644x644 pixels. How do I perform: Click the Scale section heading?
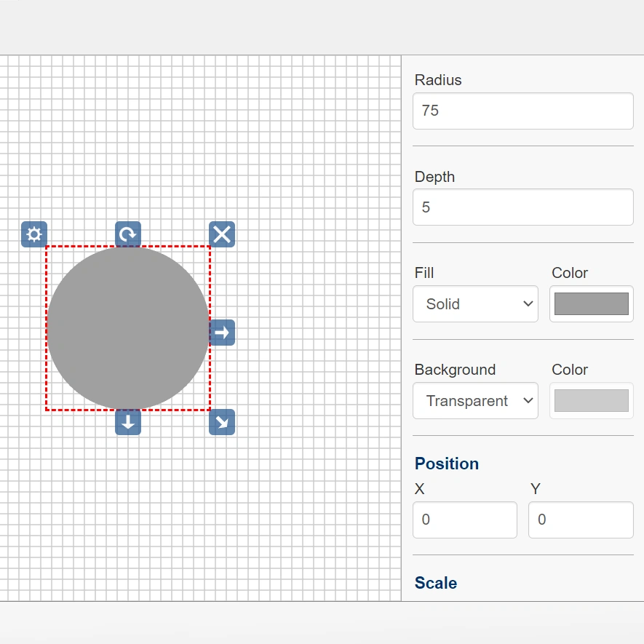(x=436, y=583)
